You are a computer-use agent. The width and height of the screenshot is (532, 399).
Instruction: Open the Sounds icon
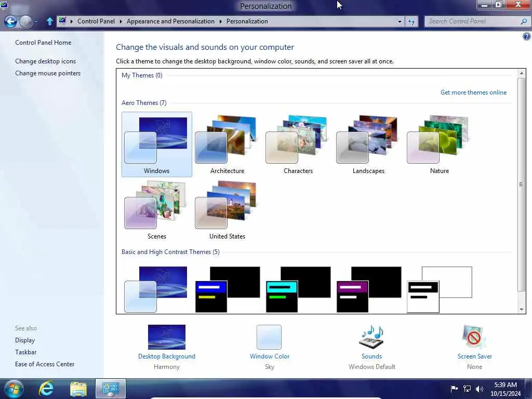[371, 337]
